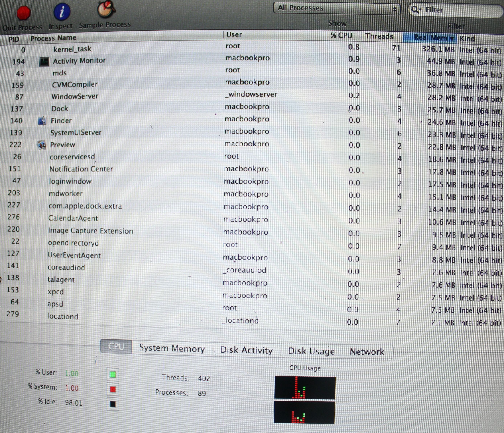Select the UserEventAgent process
Screen dimensions: 504x433
click(74, 255)
